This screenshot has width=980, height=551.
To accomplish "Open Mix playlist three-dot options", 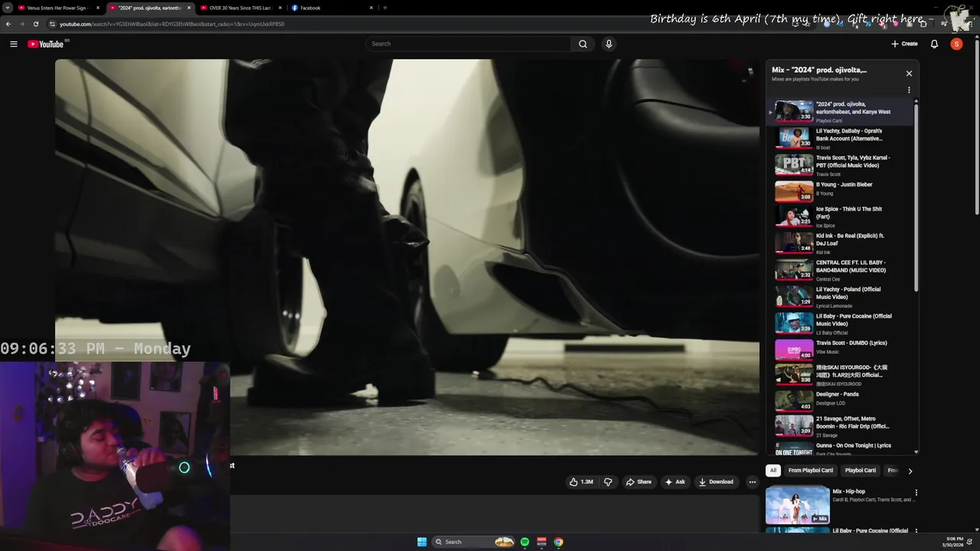I will click(909, 90).
